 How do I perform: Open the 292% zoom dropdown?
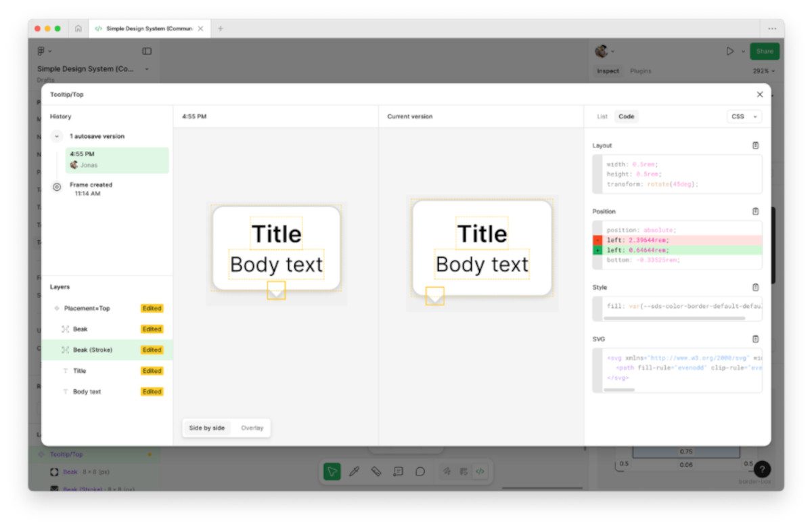[x=764, y=71]
